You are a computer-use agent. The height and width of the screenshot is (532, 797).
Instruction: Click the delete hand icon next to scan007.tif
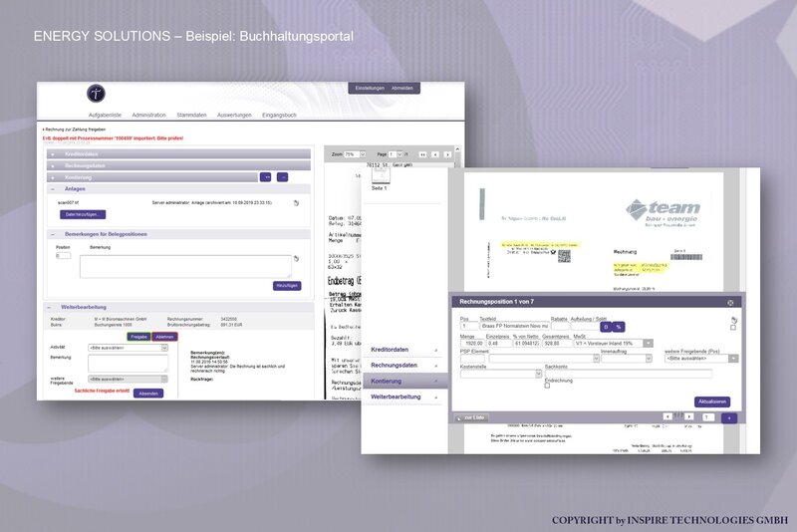pyautogui.click(x=296, y=203)
